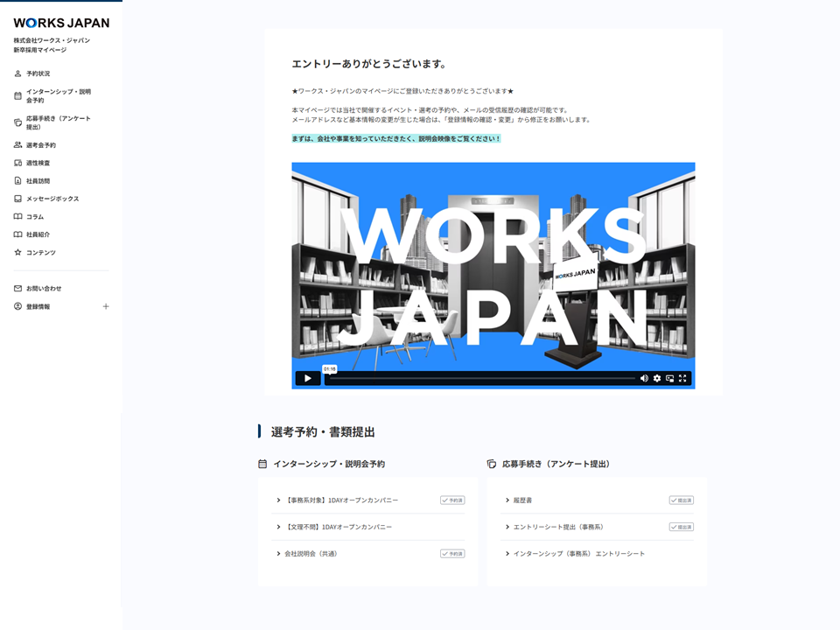Screen dimensions: 840x630
Task: Mute the video using the volume icon
Action: click(x=643, y=378)
